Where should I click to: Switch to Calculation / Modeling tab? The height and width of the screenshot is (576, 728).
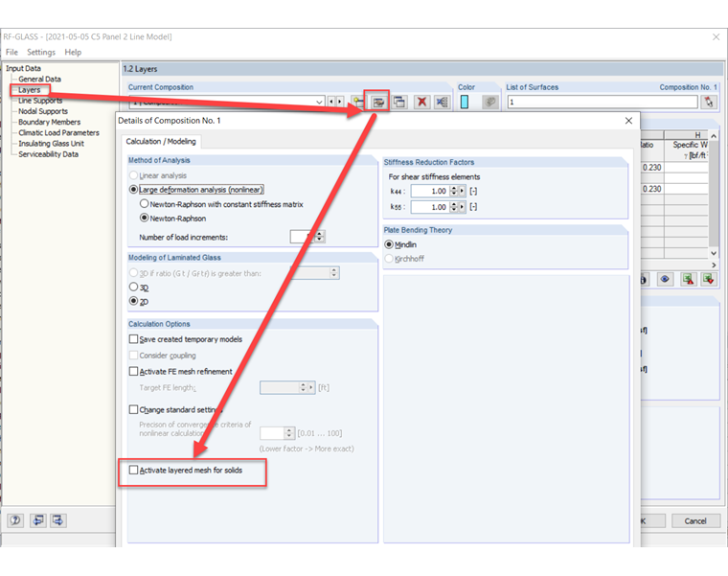point(161,142)
